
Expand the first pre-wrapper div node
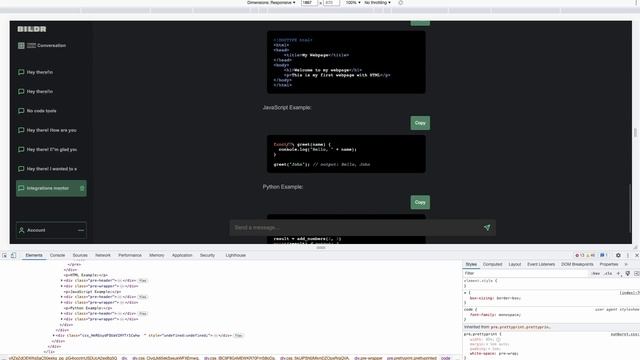(62, 286)
